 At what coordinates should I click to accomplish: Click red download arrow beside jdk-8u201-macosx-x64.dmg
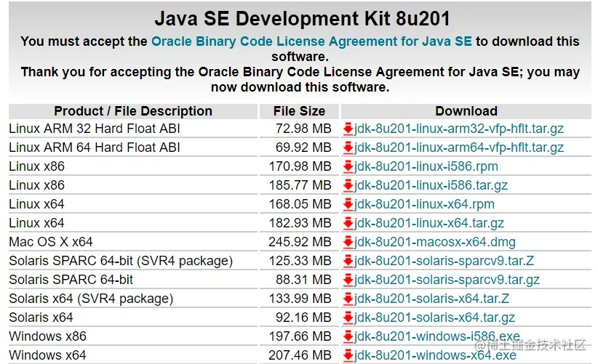(x=348, y=242)
